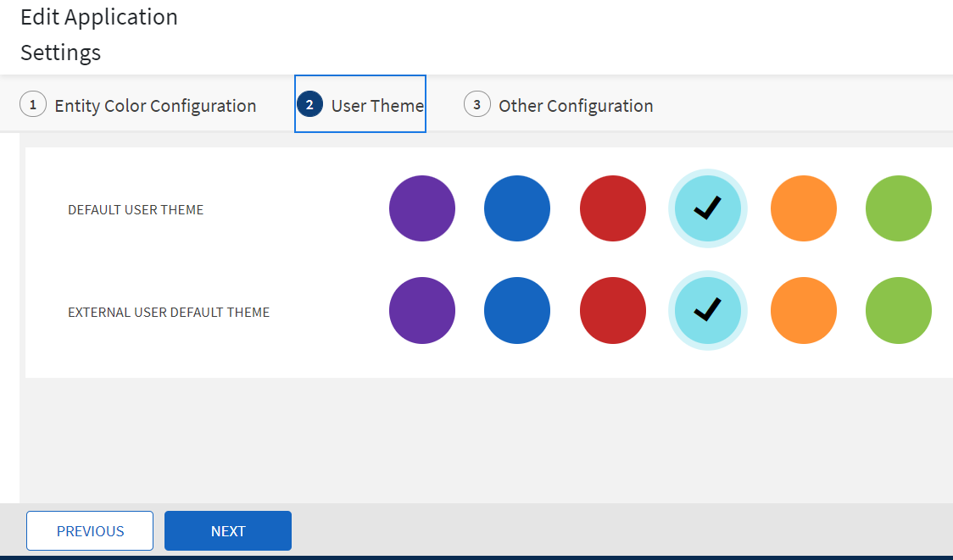The image size is (953, 560).
Task: Choose red swatch for External User Default Theme
Action: 613,311
